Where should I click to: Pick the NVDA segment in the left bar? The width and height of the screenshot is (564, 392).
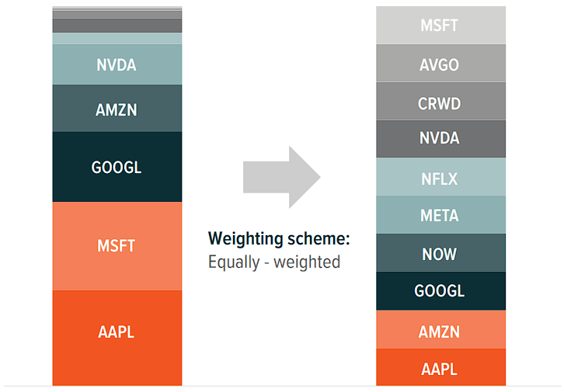coord(117,64)
